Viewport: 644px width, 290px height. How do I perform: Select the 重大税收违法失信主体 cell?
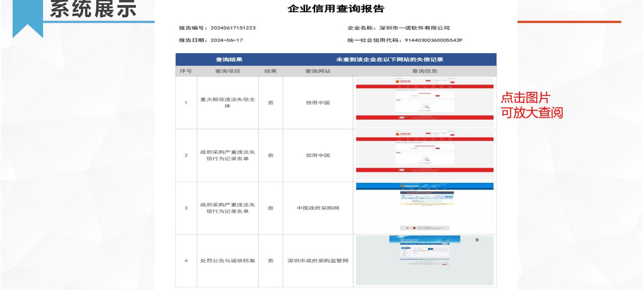tap(228, 103)
